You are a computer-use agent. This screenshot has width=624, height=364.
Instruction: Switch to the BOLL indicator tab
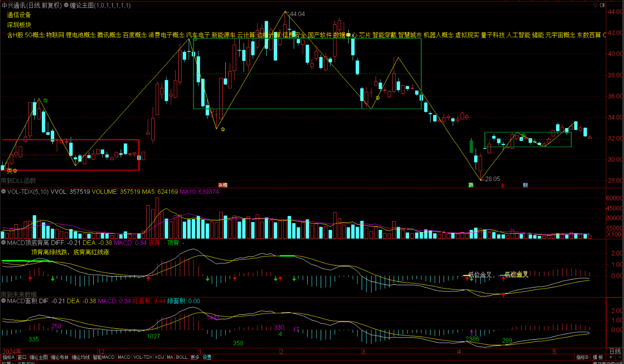pos(182,357)
